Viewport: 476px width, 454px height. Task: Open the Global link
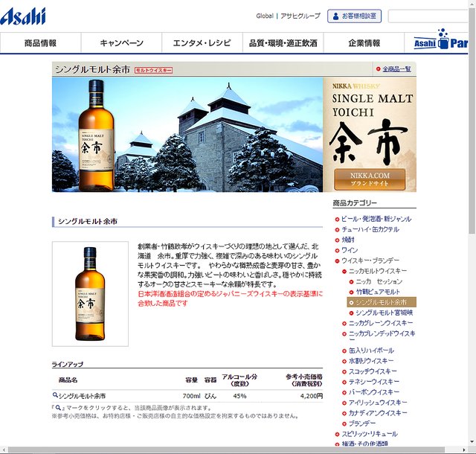click(x=265, y=16)
